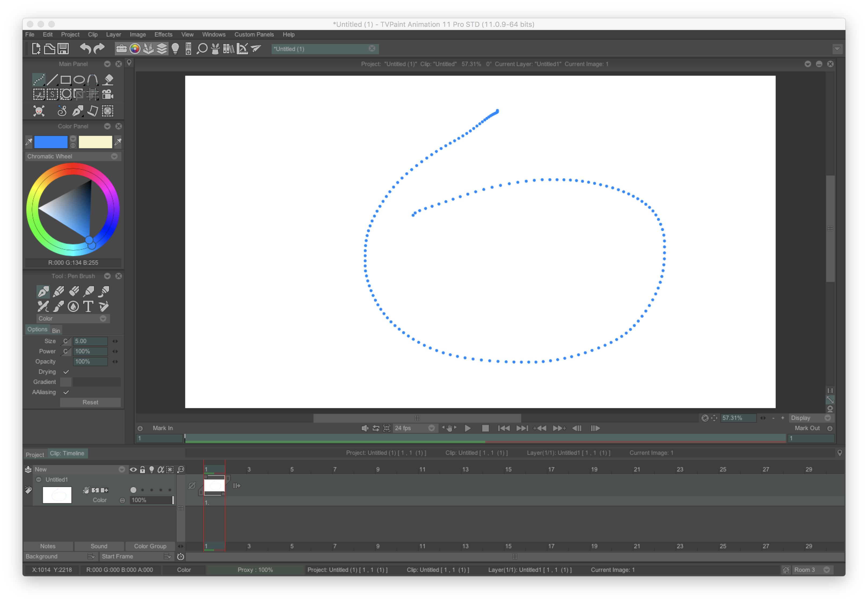This screenshot has height=603, width=868.
Task: Select the Rectangle shape tool
Action: tap(66, 80)
